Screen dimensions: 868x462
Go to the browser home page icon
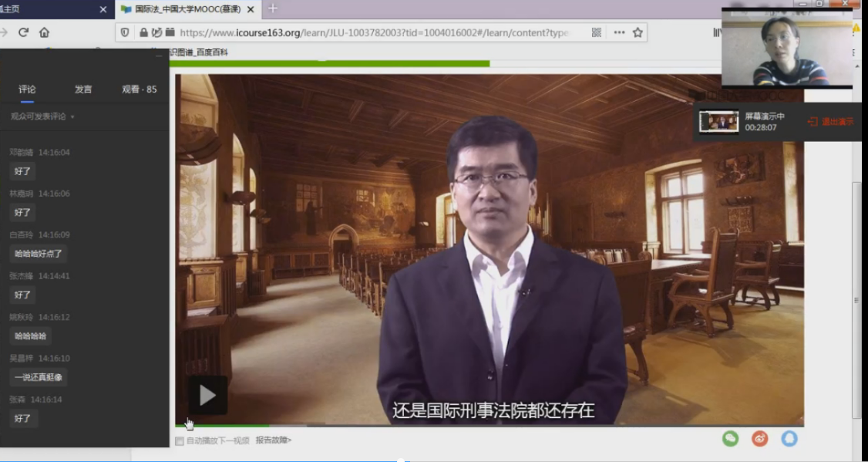[x=44, y=32]
